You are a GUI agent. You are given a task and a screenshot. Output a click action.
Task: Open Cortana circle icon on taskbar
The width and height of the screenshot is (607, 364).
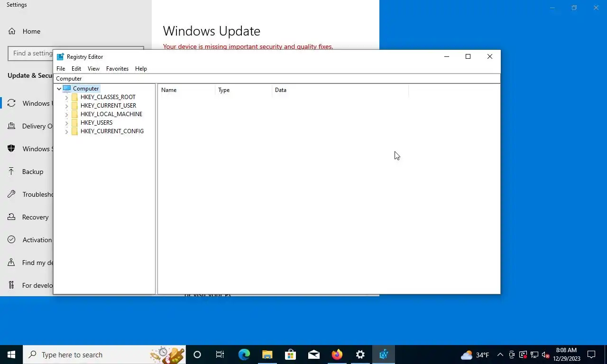(x=197, y=355)
